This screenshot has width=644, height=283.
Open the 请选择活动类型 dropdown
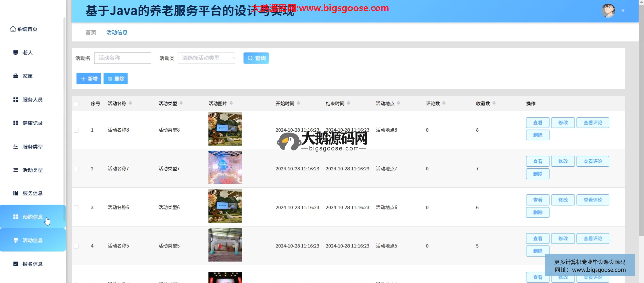click(207, 58)
